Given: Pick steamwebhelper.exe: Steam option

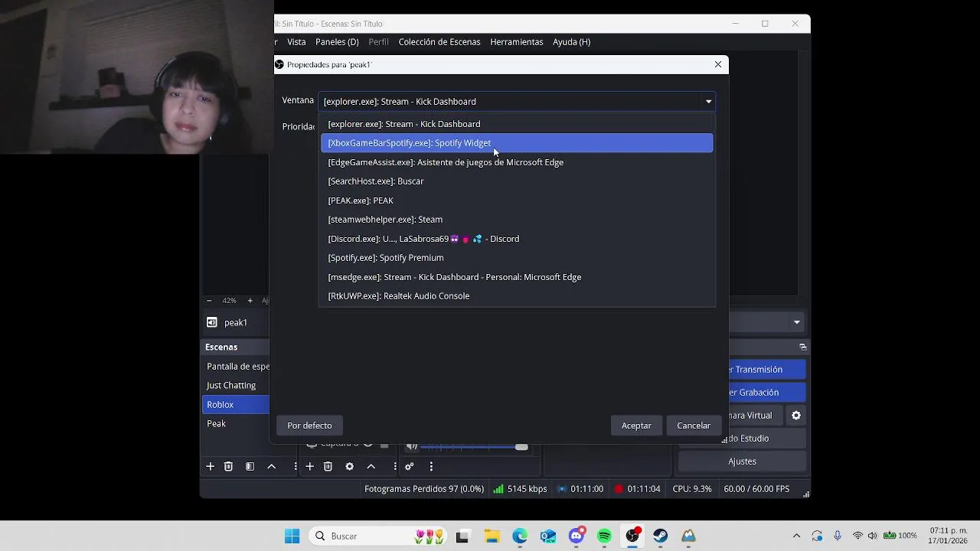Looking at the screenshot, I should pos(517,220).
